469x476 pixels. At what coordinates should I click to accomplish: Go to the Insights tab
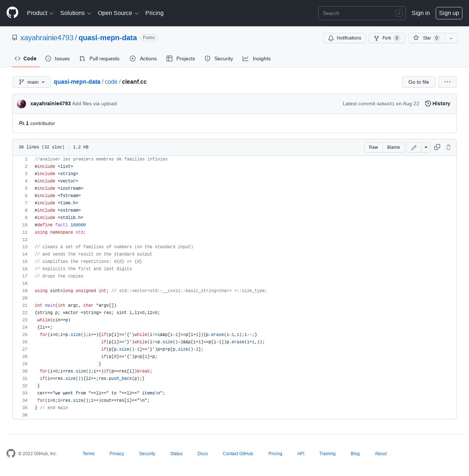[256, 58]
